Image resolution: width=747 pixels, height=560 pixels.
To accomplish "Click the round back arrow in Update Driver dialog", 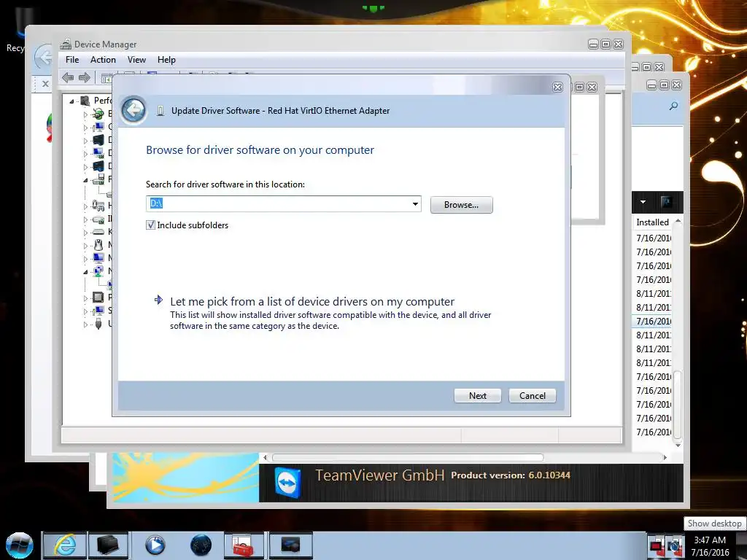I will coord(134,110).
